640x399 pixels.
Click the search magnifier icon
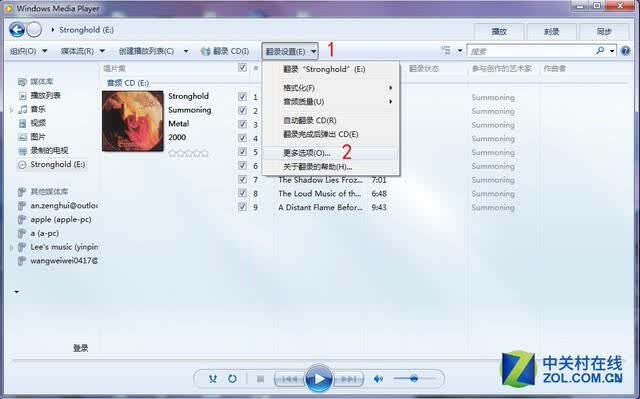pos(600,51)
